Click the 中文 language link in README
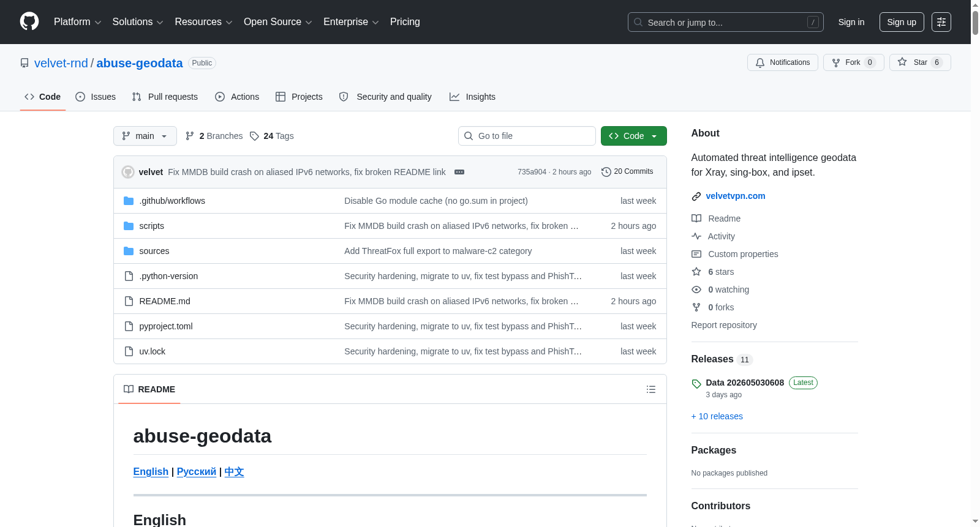 pos(234,471)
